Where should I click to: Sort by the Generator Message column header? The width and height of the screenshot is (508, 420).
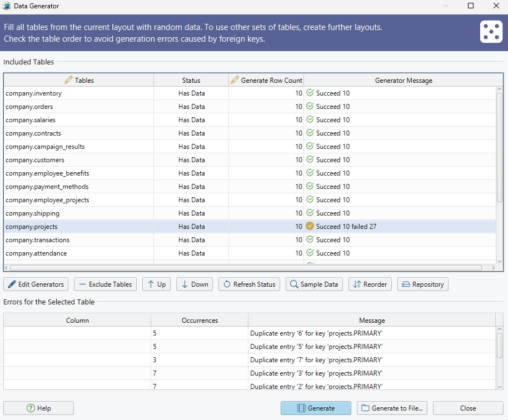coord(404,81)
